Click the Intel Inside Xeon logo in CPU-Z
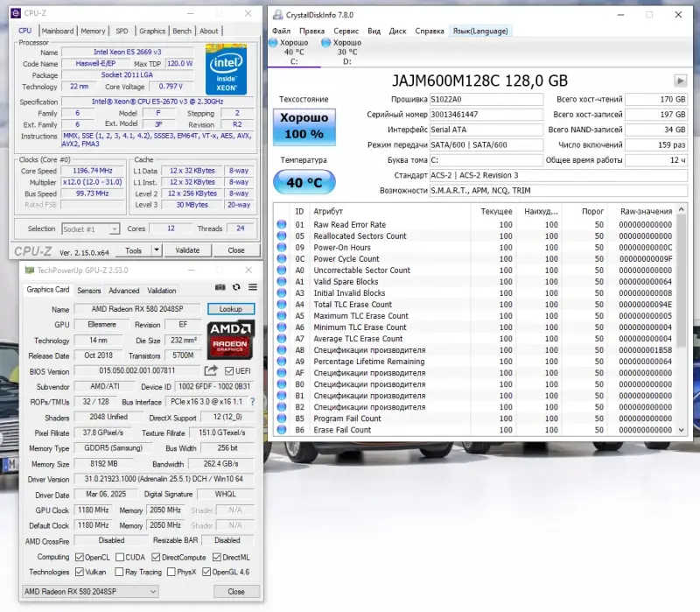The width and height of the screenshot is (700, 612). [226, 69]
